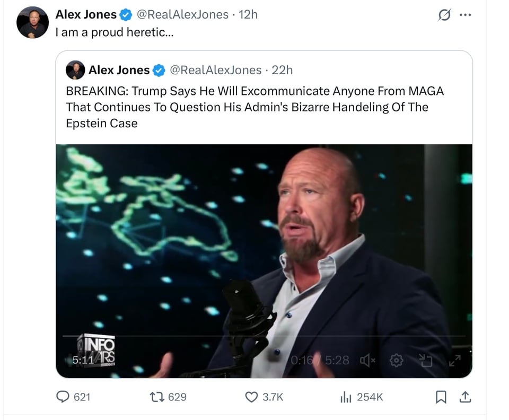Screen dimensions: 509x420
Task: Expand the quoted tweet from 22h ago
Action: (x=254, y=106)
